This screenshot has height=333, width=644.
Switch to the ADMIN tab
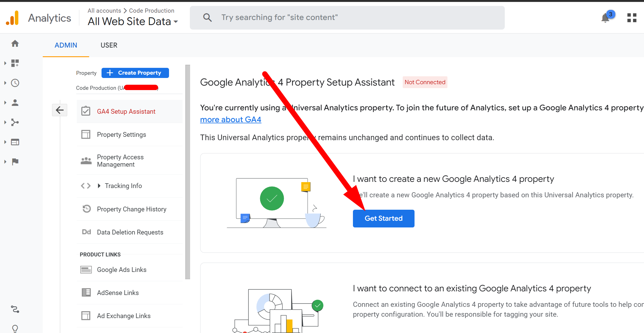tap(66, 45)
